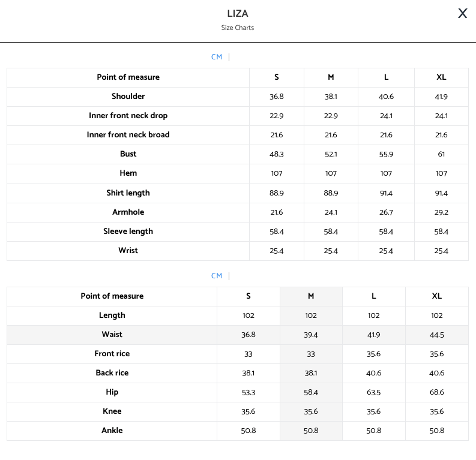Click the Hip row label
Viewport: 476px width, 460px height.
(x=112, y=392)
